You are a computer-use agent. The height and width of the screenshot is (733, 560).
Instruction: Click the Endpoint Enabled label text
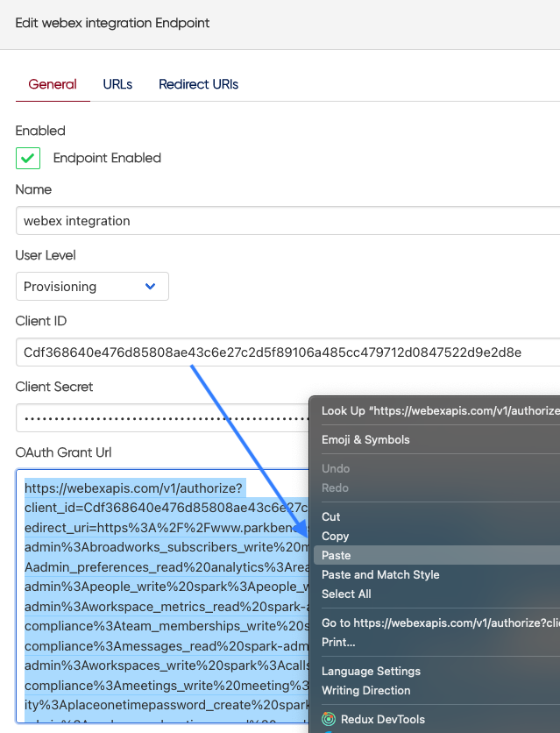107,158
